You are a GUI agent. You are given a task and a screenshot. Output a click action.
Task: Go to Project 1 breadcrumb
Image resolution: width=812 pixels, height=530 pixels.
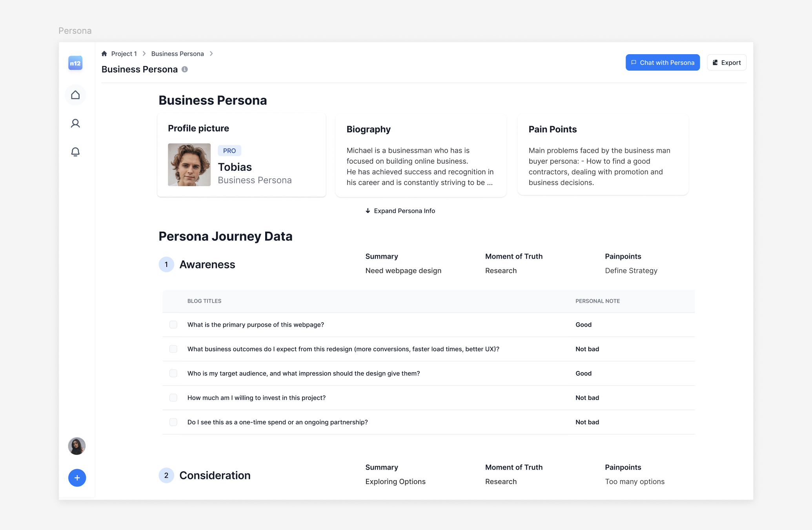pyautogui.click(x=124, y=54)
